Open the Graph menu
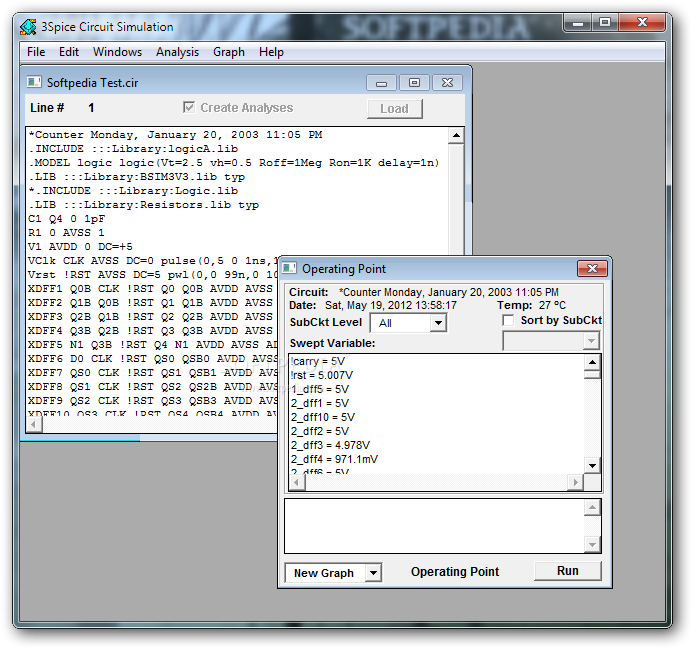Viewport: 693px width, 649px height. tap(228, 52)
